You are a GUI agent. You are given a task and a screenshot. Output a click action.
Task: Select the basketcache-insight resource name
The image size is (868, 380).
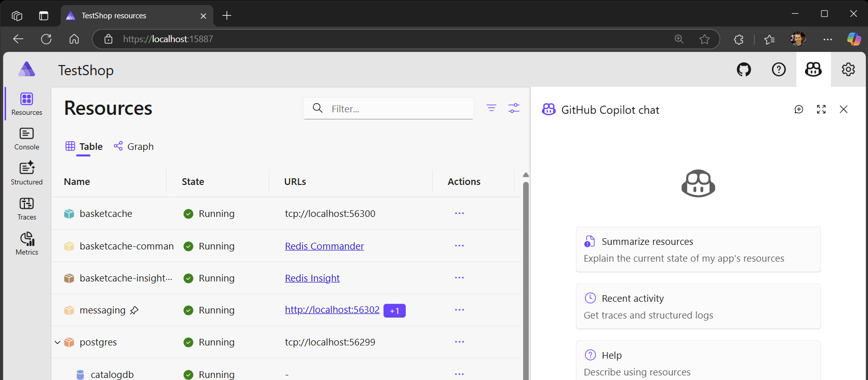tap(126, 278)
